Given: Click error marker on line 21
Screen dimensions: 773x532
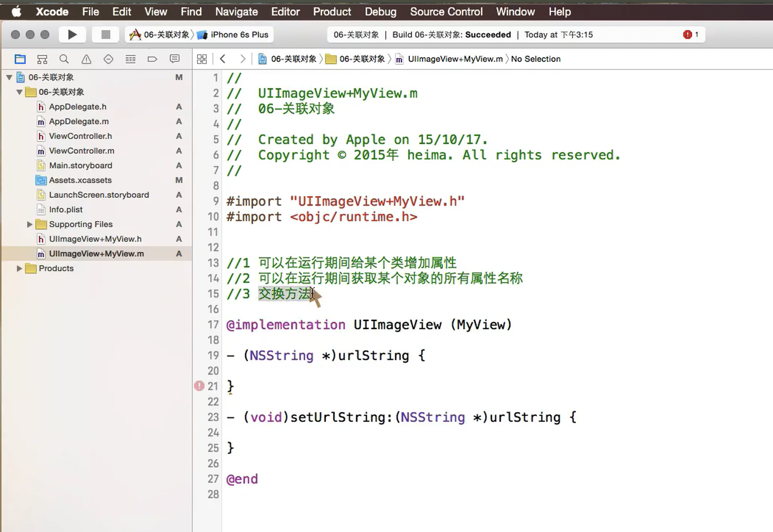Looking at the screenshot, I should point(199,386).
